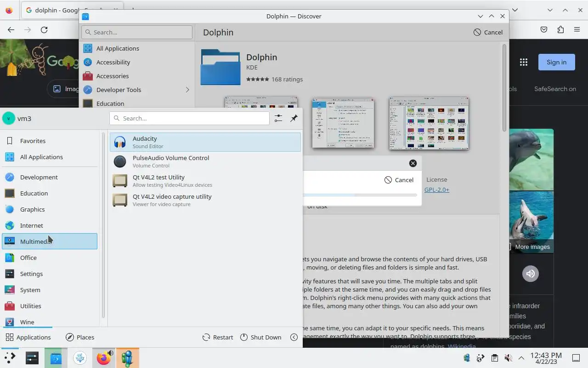Image resolution: width=588 pixels, height=368 pixels.
Task: Open the Graphics category
Action: (x=50, y=209)
